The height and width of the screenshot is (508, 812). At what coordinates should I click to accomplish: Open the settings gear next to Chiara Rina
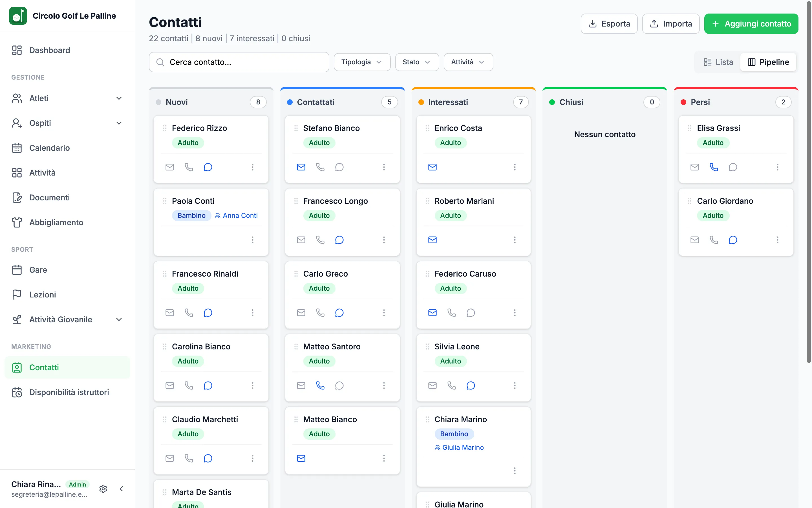click(x=103, y=489)
